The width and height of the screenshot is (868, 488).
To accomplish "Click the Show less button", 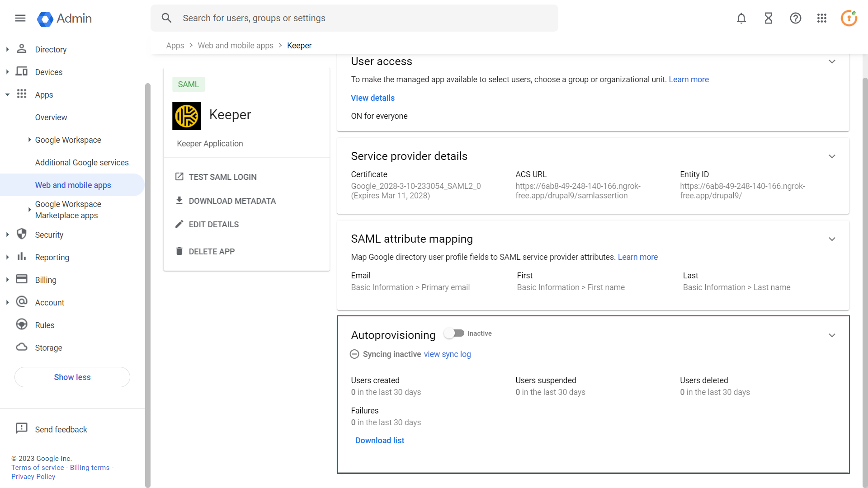I will (72, 377).
